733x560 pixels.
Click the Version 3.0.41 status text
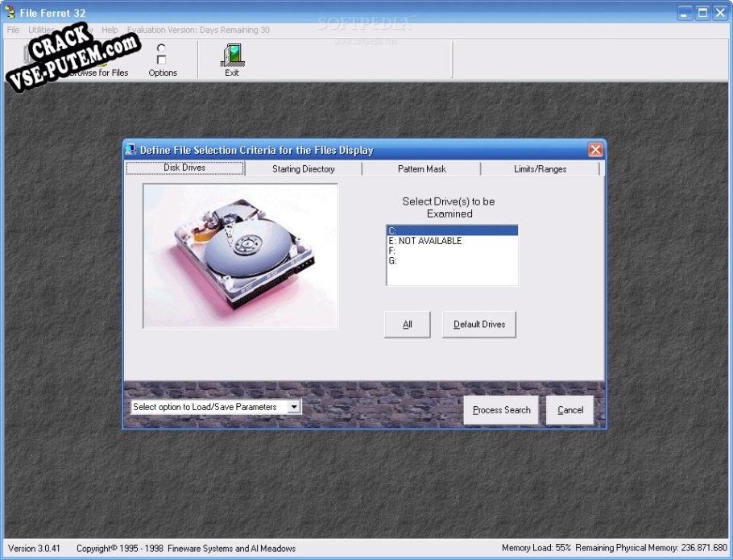click(34, 548)
